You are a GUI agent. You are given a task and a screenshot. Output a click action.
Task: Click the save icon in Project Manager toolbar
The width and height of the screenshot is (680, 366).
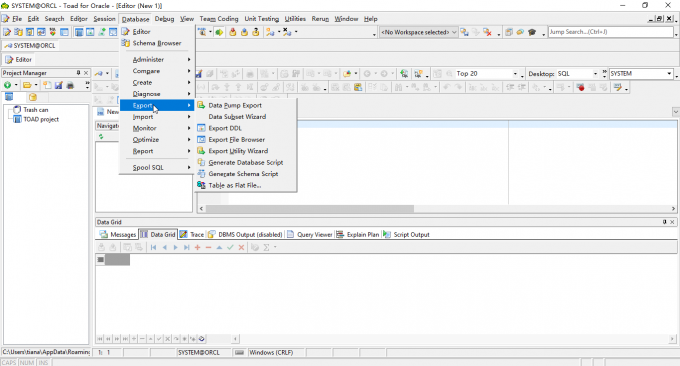tap(59, 85)
